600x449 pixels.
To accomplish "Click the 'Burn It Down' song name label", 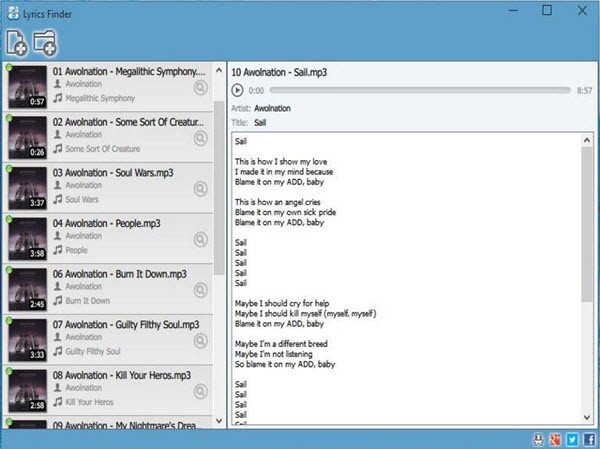I will pos(88,301).
